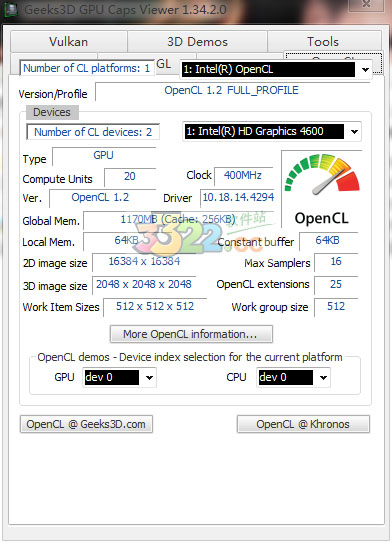Click More OpenCL information button
Viewport: 392px width, 543px height.
click(191, 334)
